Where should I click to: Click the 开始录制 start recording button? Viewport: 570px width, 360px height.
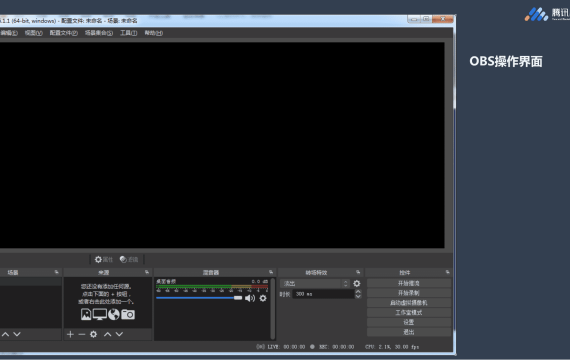click(x=409, y=293)
